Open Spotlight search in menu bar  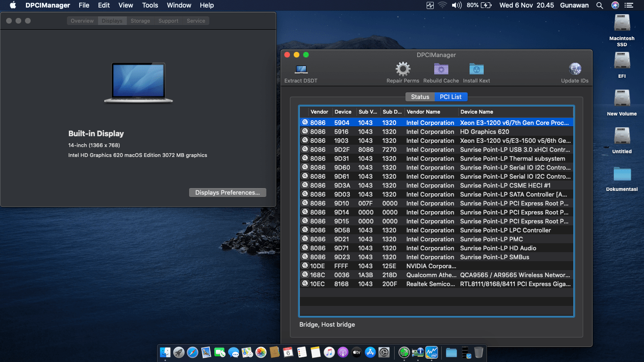pos(599,5)
